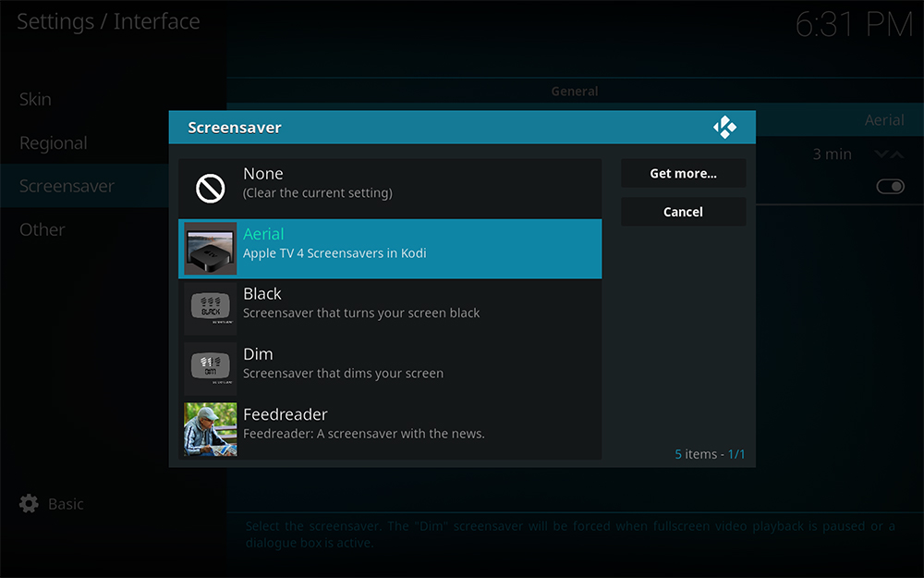This screenshot has width=924, height=578.
Task: Click the General section header
Action: point(575,92)
